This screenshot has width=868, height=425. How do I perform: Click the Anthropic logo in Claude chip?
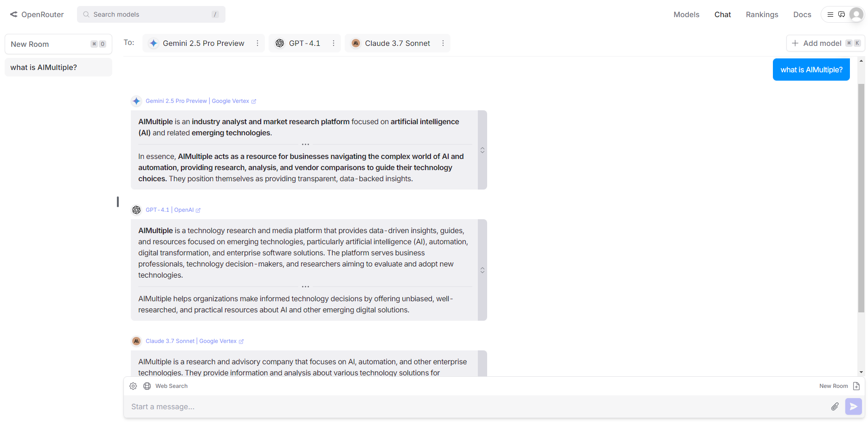[x=356, y=43]
